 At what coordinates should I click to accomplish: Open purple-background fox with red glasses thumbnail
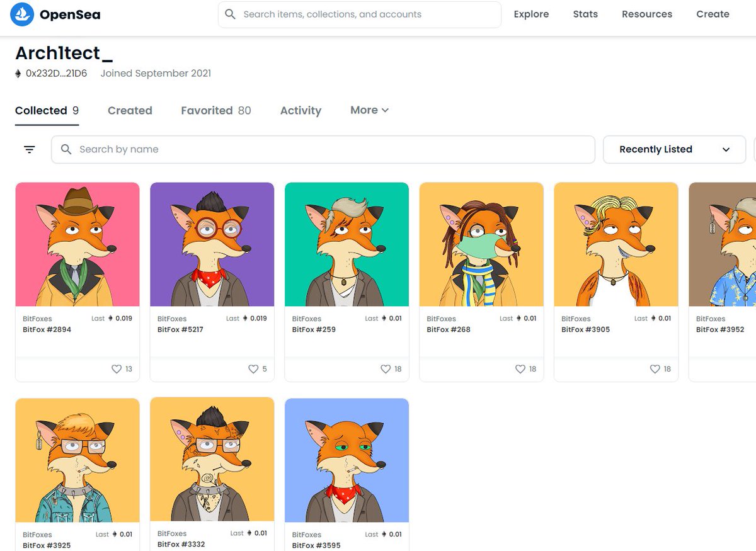tap(212, 244)
